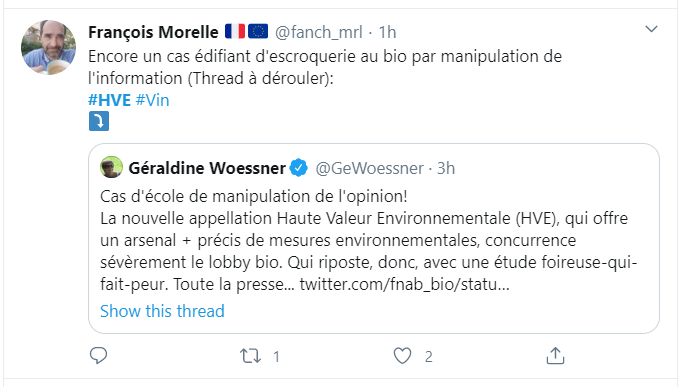Screen dimensions: 680x387
Task: Open the share tweet icon
Action: [x=555, y=356]
